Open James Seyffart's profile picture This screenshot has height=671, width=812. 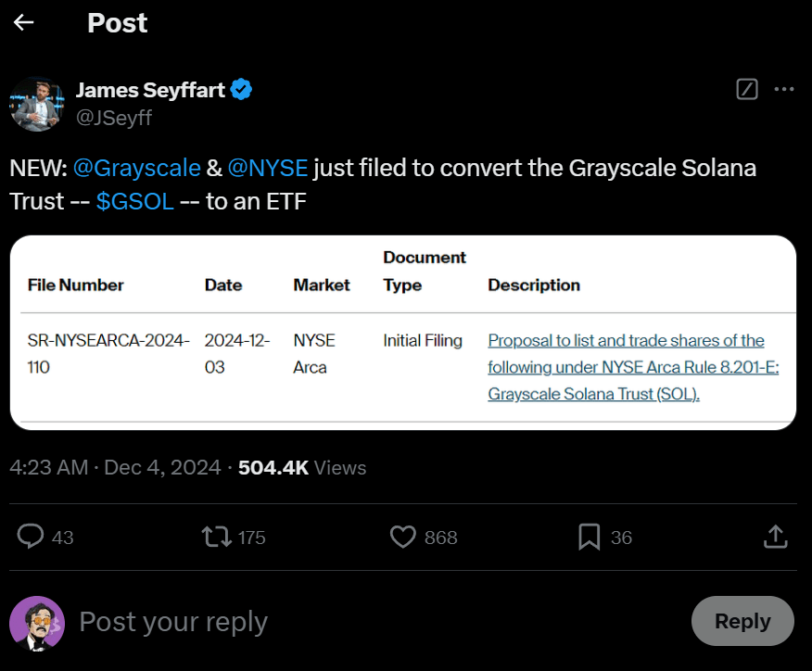point(36,103)
